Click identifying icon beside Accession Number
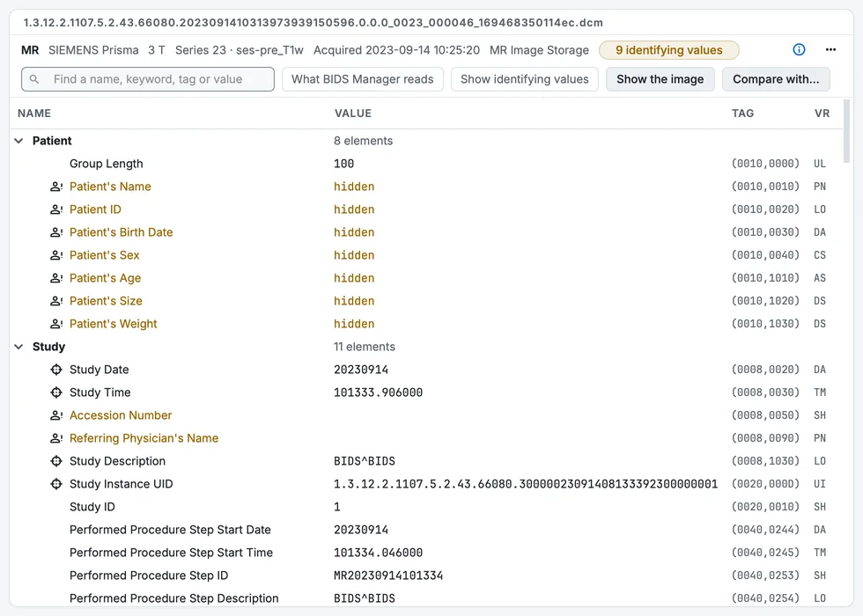Image resolution: width=863 pixels, height=616 pixels. (x=56, y=415)
